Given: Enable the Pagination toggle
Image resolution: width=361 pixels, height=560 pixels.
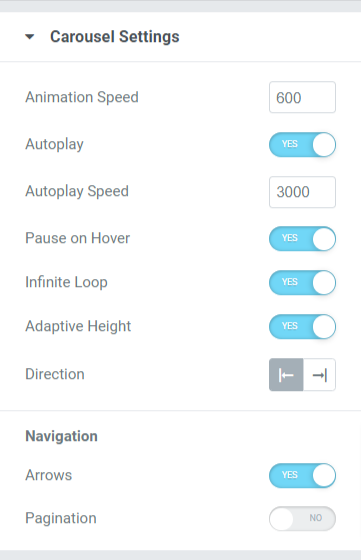Looking at the screenshot, I should pos(302,518).
